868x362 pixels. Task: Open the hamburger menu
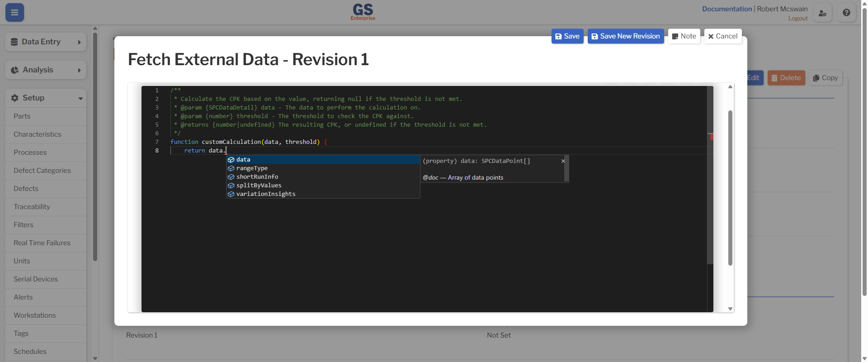tap(14, 13)
